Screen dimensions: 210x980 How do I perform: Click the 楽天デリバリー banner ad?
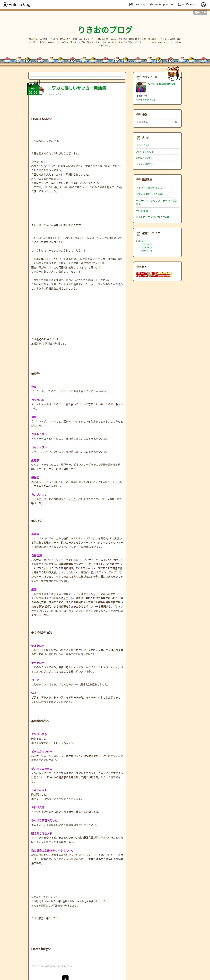tap(154, 274)
